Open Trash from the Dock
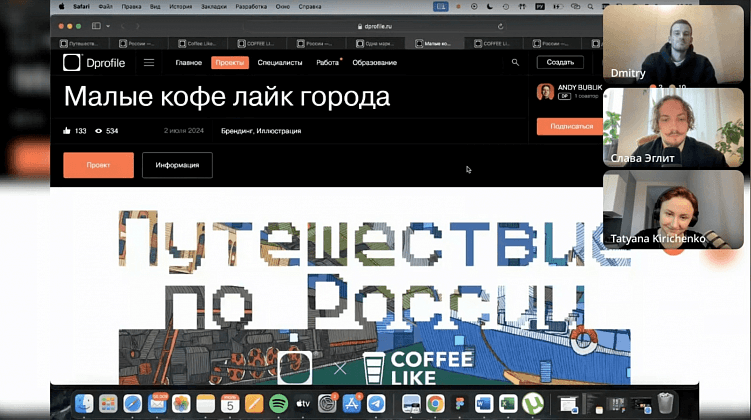The width and height of the screenshot is (751, 420). tap(665, 404)
